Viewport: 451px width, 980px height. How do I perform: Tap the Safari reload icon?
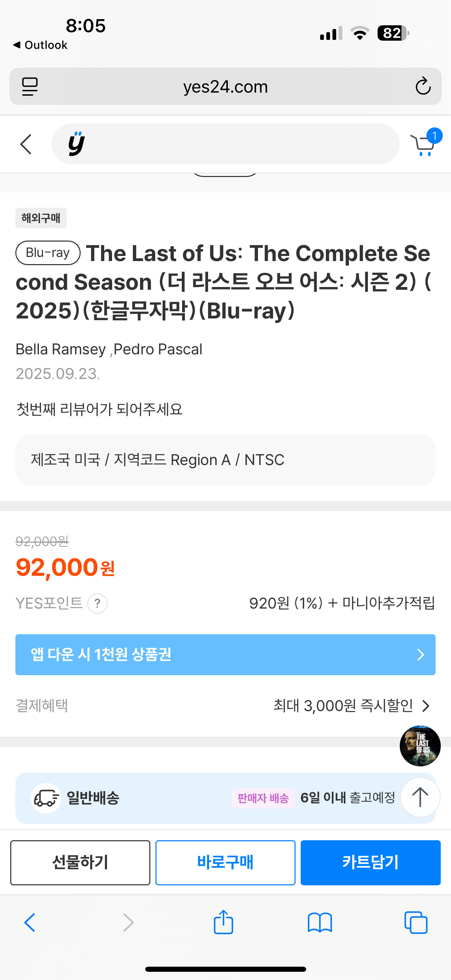click(x=423, y=86)
